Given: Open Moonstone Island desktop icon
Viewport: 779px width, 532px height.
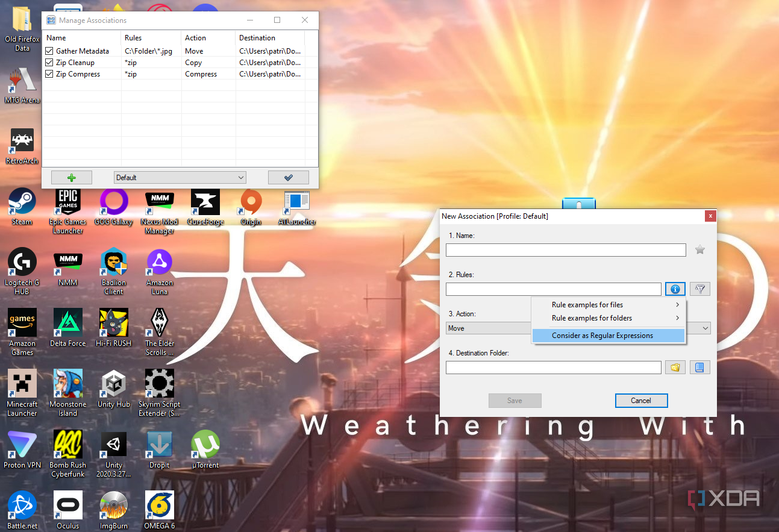Looking at the screenshot, I should tap(68, 393).
